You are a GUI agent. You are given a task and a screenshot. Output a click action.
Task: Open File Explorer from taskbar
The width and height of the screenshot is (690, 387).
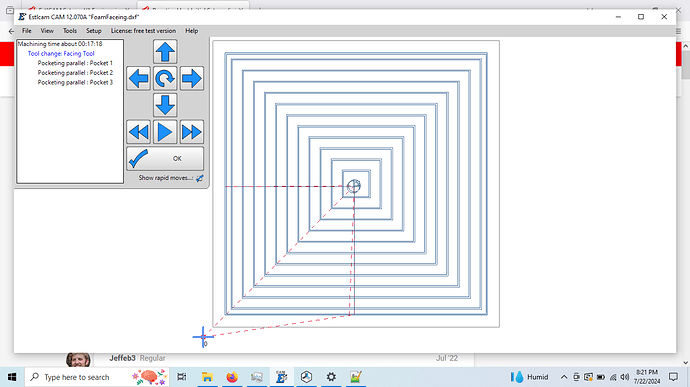[x=207, y=377]
